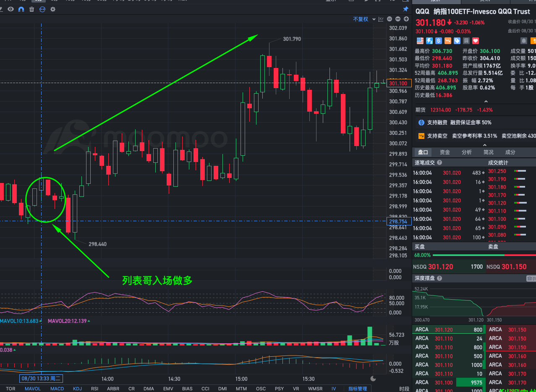
Task: Switch to the 盘口 tab
Action: pyautogui.click(x=423, y=152)
